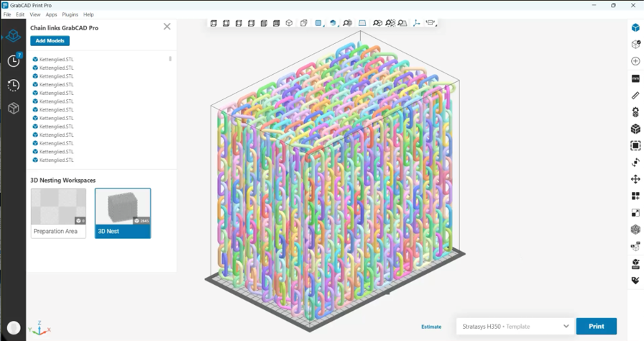Viewport: 644px width, 341px height.
Task: Open the schedule clock with badge 7
Action: click(x=14, y=60)
